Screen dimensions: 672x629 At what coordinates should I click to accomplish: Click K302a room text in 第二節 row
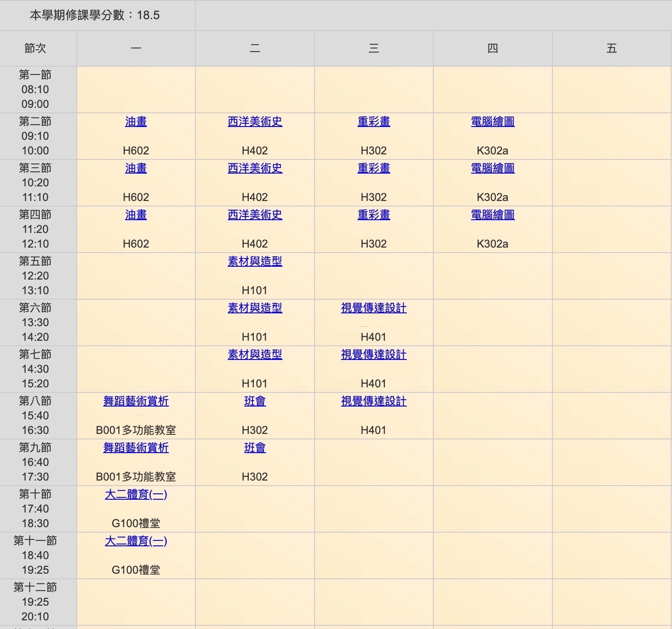coord(493,151)
